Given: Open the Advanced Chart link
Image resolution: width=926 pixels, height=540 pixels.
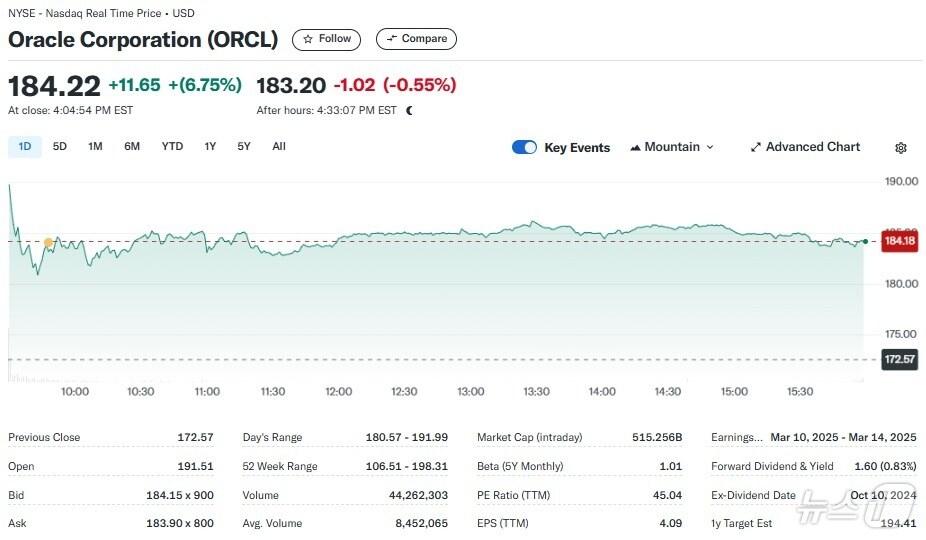Looking at the screenshot, I should pyautogui.click(x=812, y=147).
